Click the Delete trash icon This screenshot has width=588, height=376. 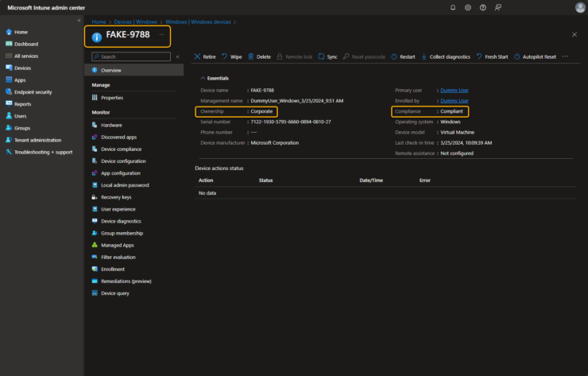pos(259,57)
